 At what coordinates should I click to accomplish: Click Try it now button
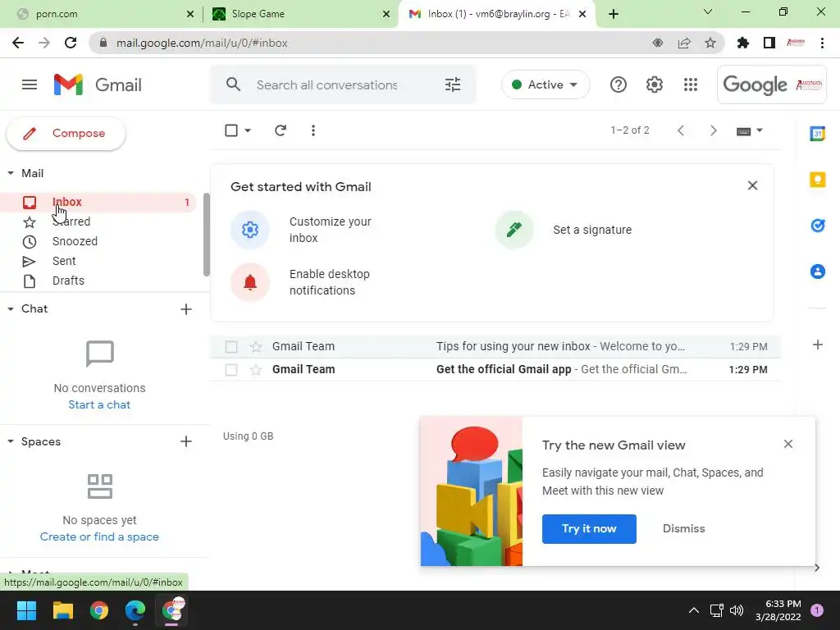point(589,529)
